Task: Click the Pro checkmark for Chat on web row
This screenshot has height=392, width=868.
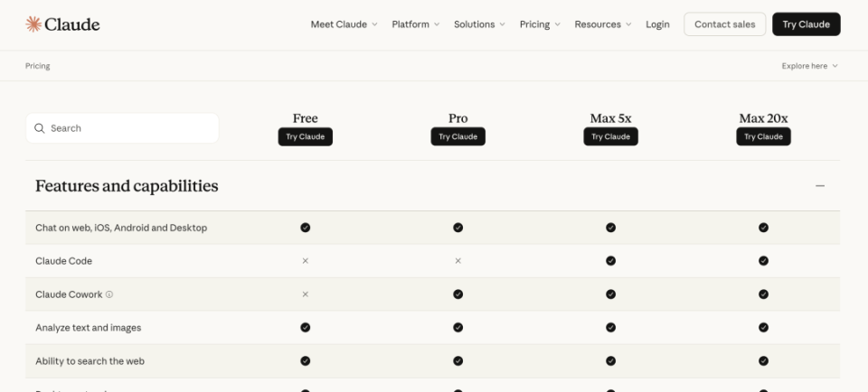Action: pos(458,228)
